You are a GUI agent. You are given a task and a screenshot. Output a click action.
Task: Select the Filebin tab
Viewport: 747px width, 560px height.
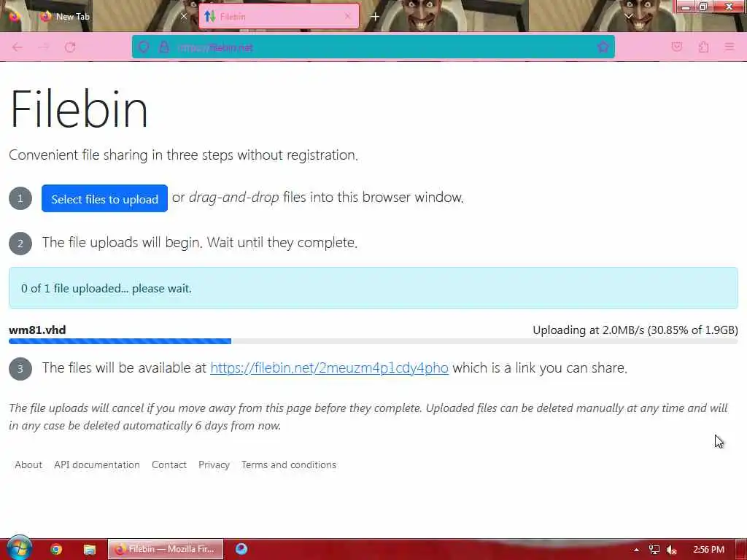(279, 17)
